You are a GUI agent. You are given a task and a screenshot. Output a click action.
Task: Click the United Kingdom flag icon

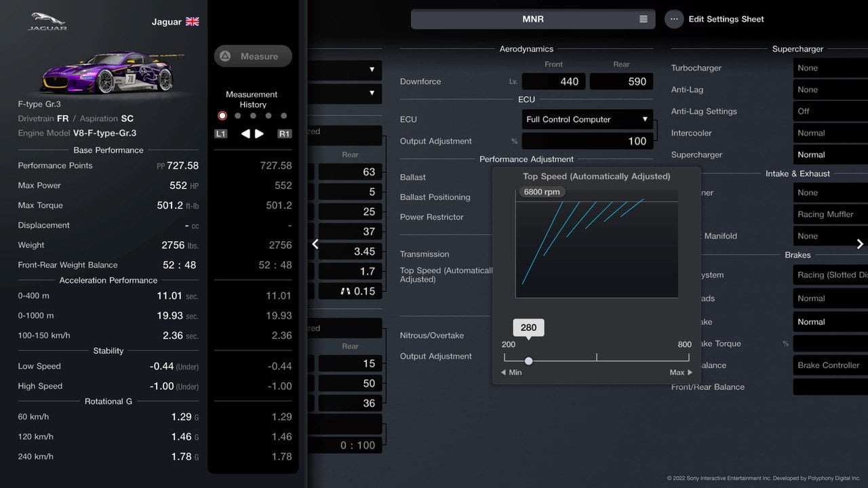(193, 22)
